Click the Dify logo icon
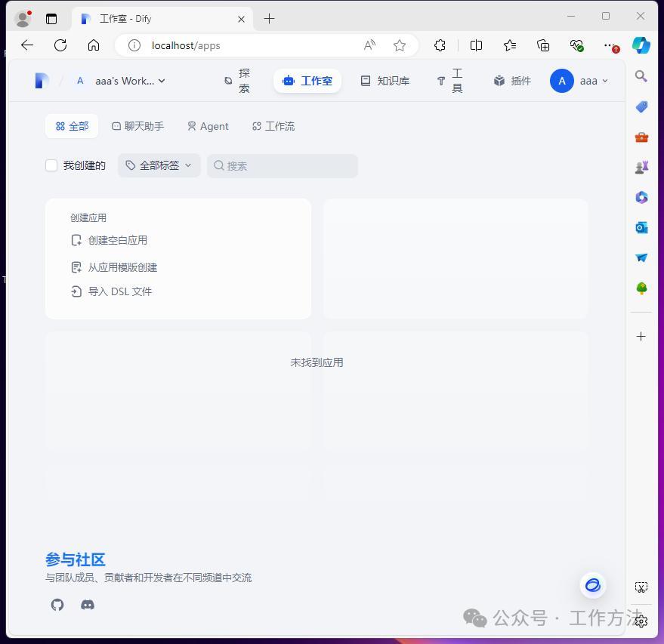664x644 pixels. pos(42,80)
